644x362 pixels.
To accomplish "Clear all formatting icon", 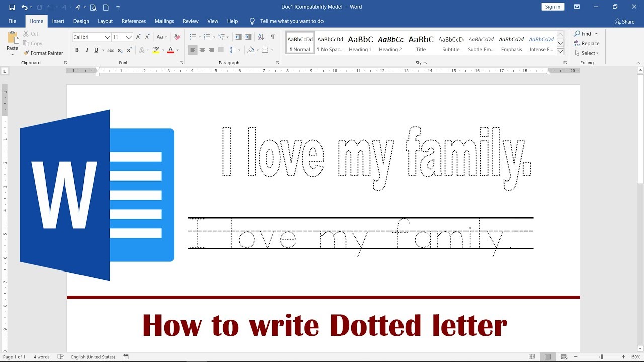I will (x=177, y=37).
